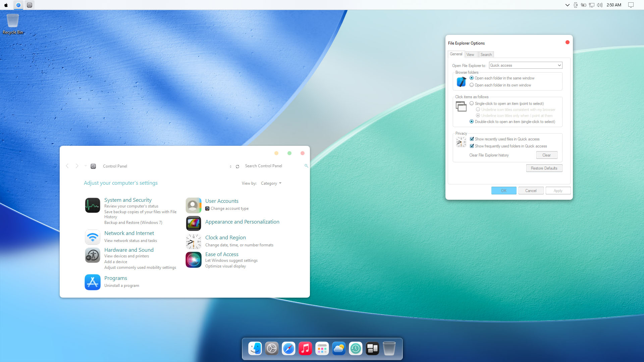The image size is (644, 362).
Task: Open Safari from the dock
Action: (x=288, y=348)
